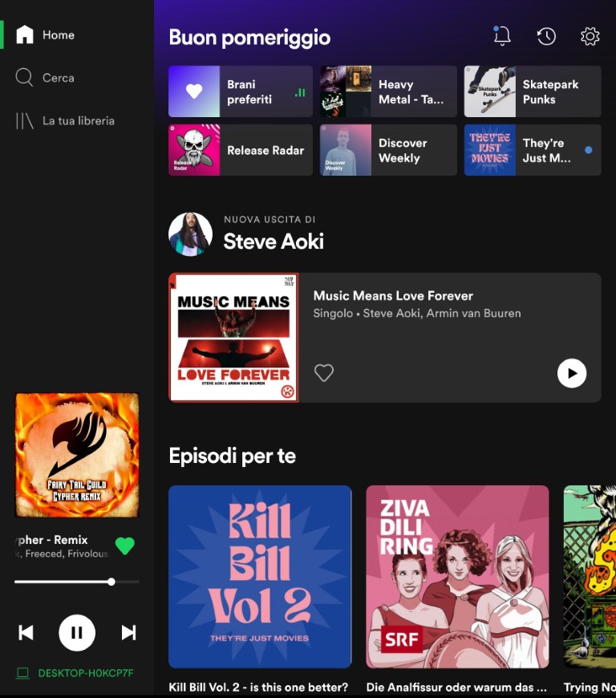
Task: Open Brani preferiti playlist tile
Action: tap(241, 91)
